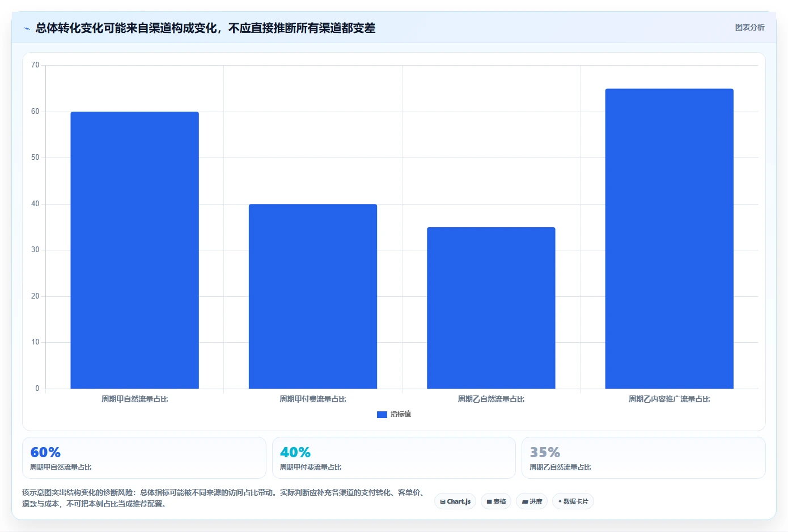
Task: Select the Chart.js tag chip
Action: click(x=455, y=501)
